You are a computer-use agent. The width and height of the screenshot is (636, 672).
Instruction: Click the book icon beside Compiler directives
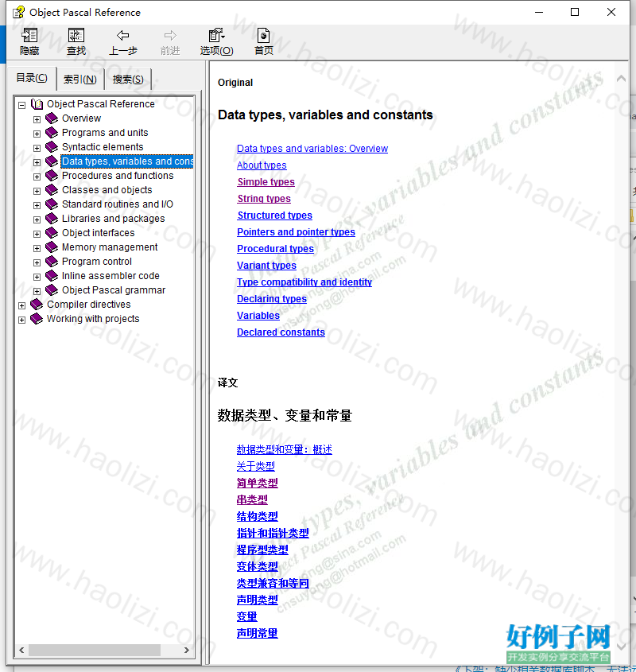coord(37,305)
